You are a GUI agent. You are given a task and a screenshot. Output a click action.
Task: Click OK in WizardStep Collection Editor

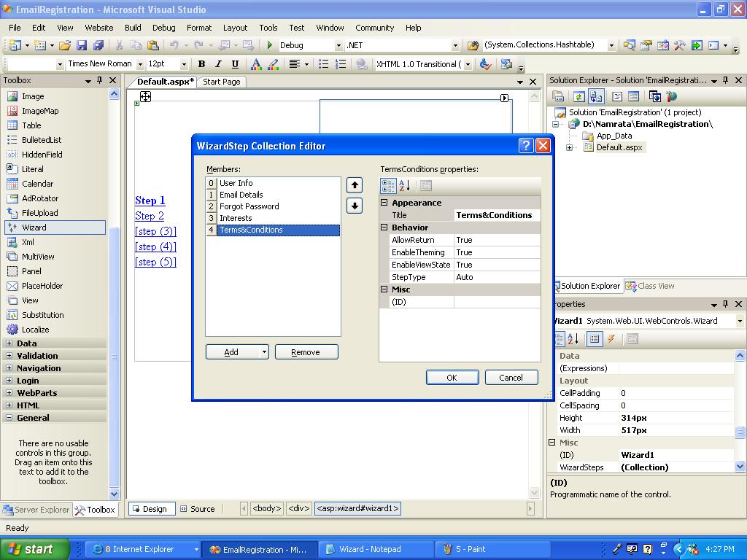coord(452,377)
